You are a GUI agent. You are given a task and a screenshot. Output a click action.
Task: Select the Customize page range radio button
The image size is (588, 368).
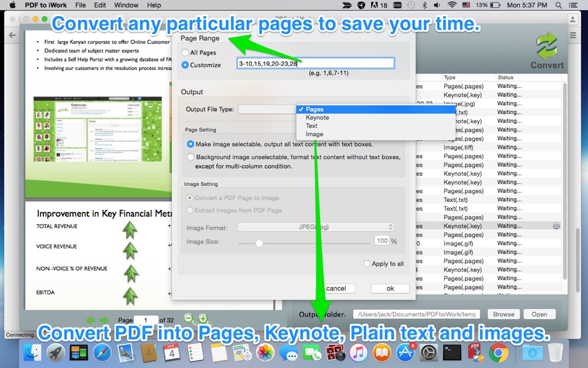pos(185,65)
